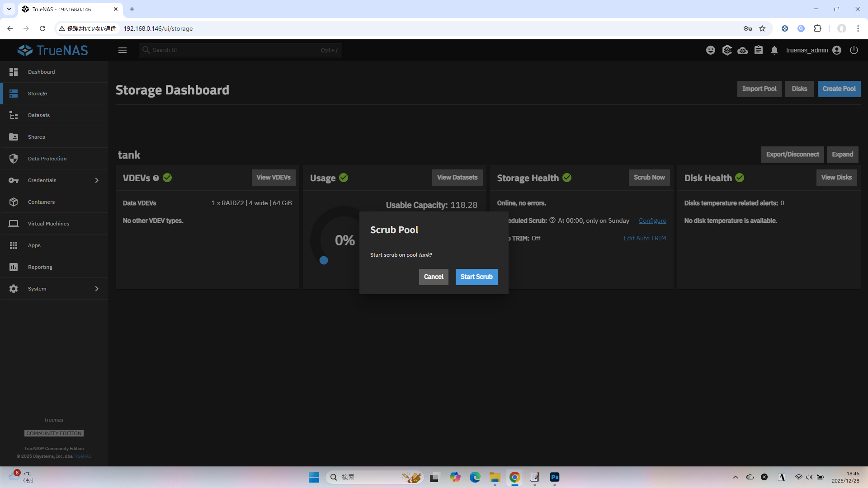Click the feedback smiley icon in top bar
The image size is (868, 488).
[711, 50]
